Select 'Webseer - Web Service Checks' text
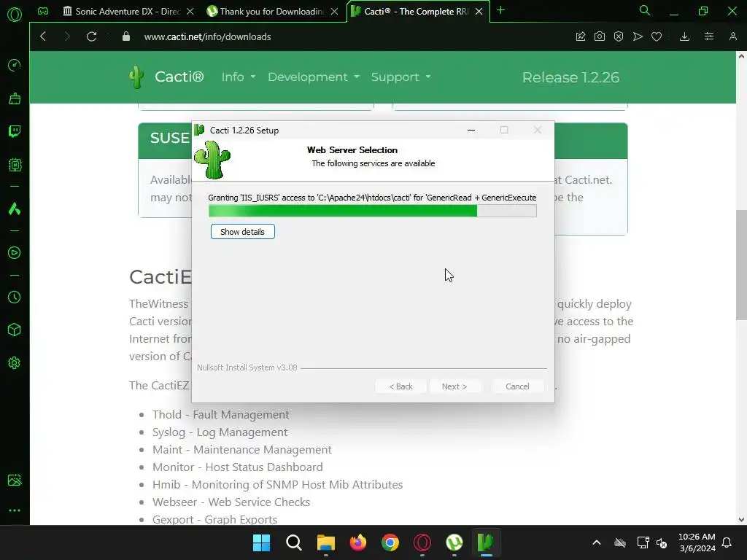Image resolution: width=747 pixels, height=560 pixels. point(231,502)
